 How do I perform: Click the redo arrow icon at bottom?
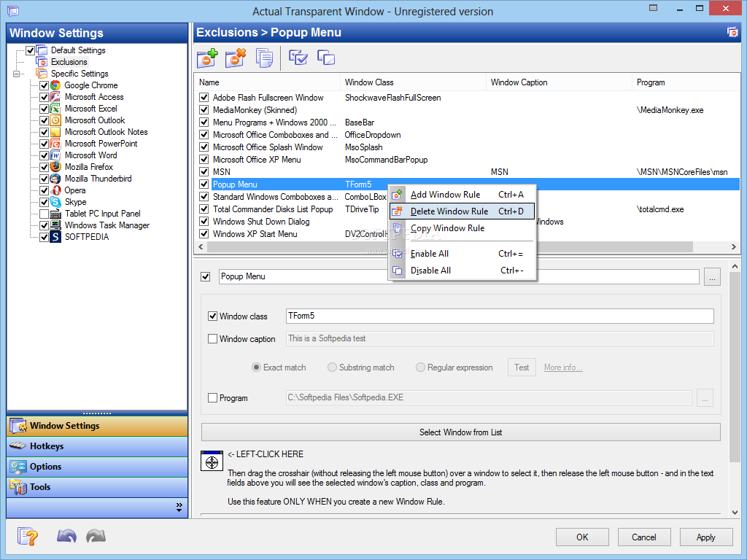pyautogui.click(x=96, y=536)
